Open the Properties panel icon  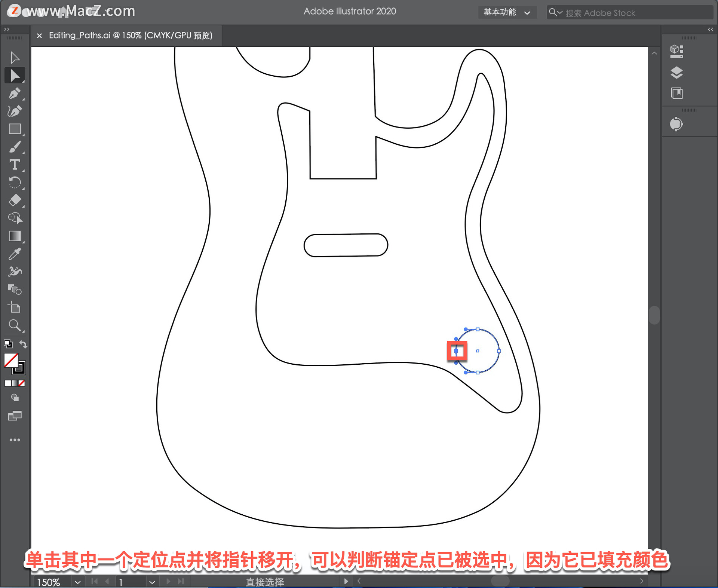pos(676,51)
